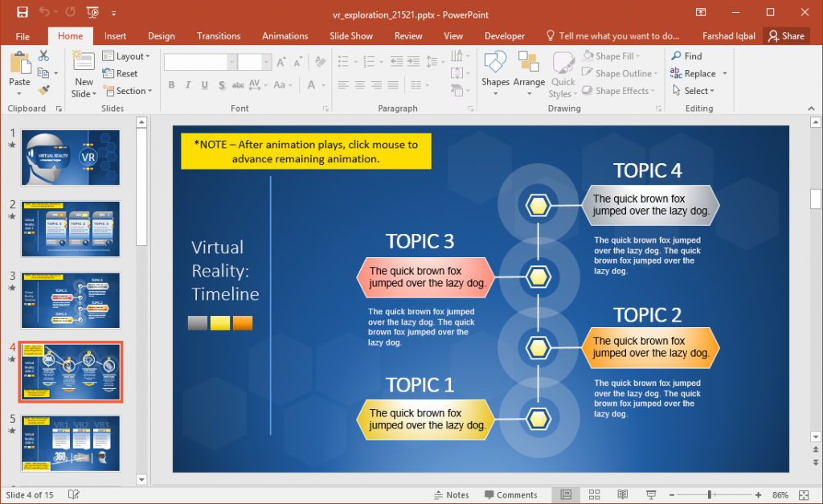Open the Notes pane

[x=452, y=494]
